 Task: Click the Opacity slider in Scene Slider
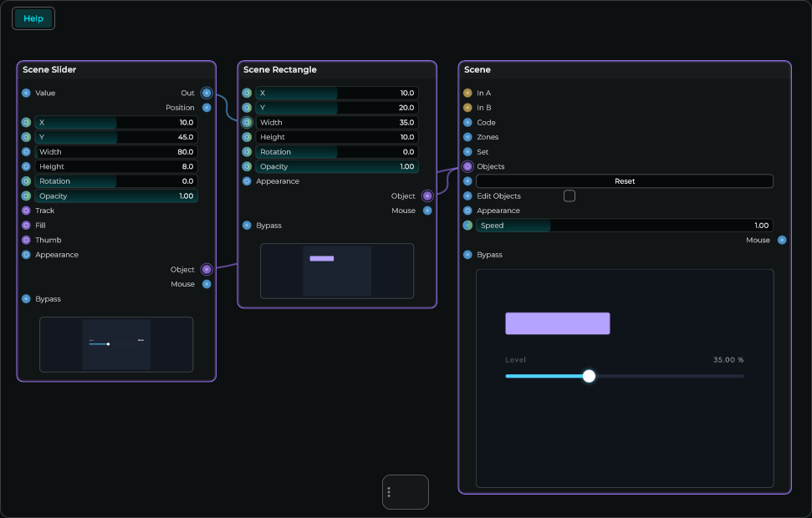click(116, 196)
